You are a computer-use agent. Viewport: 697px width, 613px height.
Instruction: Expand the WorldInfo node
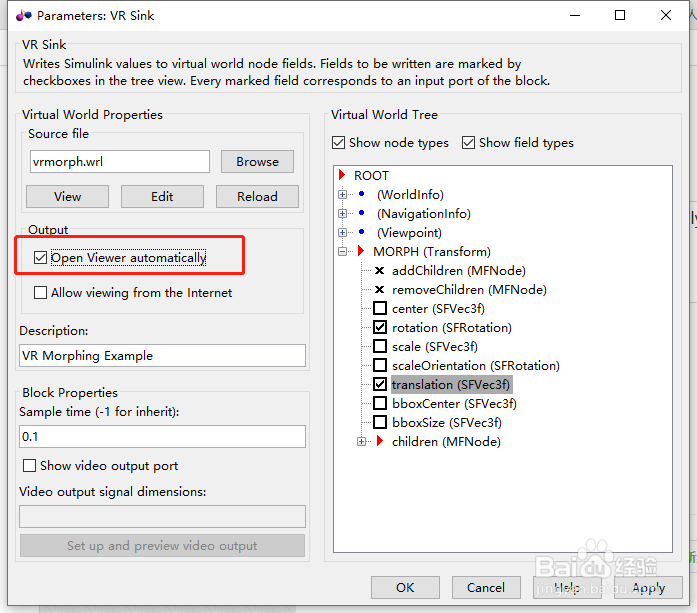tap(342, 194)
